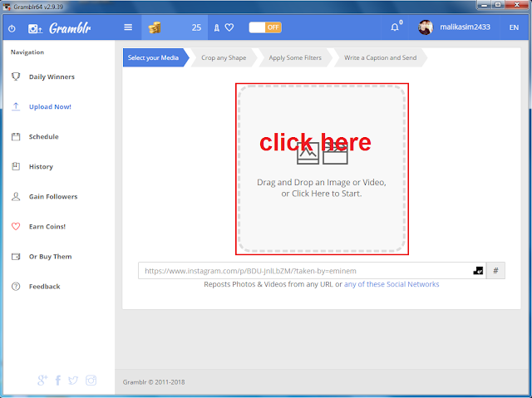The height and width of the screenshot is (398, 532).
Task: Click the History book icon
Action: [x=16, y=166]
